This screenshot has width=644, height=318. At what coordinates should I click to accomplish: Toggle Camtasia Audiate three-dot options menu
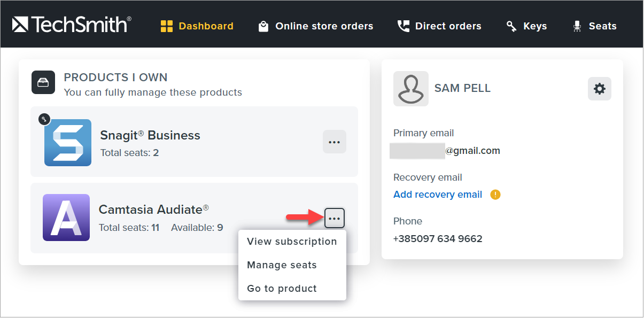(335, 218)
